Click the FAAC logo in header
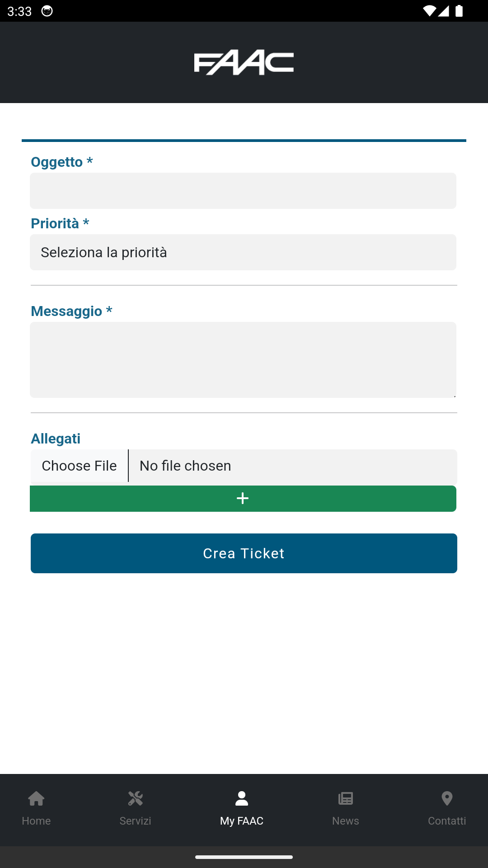This screenshot has width=488, height=868. (x=244, y=63)
